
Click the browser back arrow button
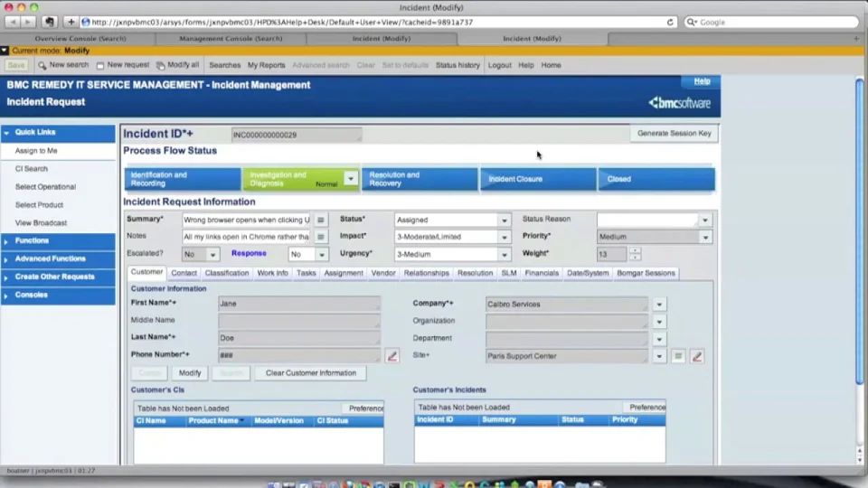(x=13, y=22)
